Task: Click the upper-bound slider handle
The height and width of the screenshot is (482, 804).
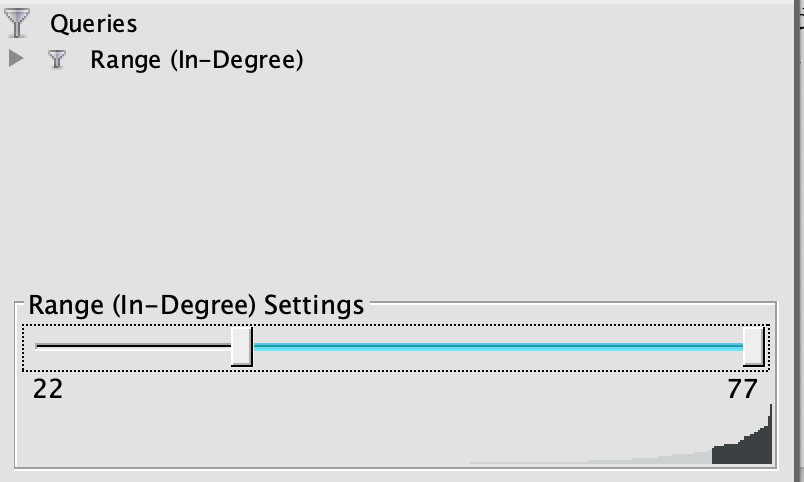Action: [x=754, y=347]
